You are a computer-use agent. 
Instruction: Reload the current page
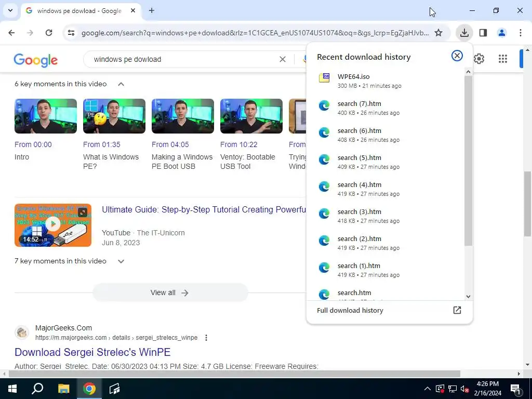pos(49,33)
